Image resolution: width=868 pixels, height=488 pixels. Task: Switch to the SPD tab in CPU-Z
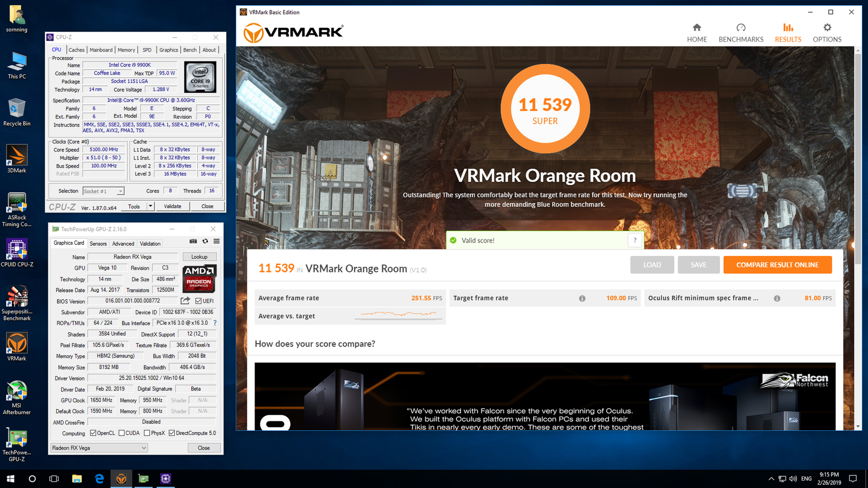click(x=147, y=50)
